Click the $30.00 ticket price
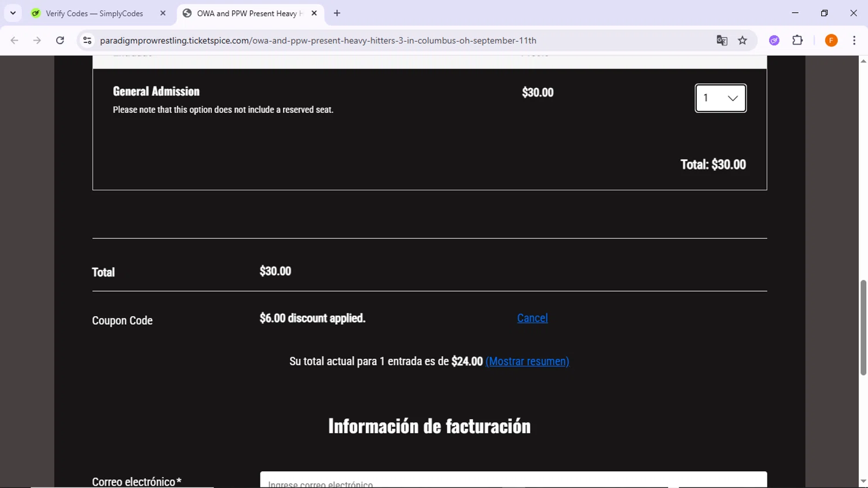Screen dimensions: 868x488 (x=538, y=93)
